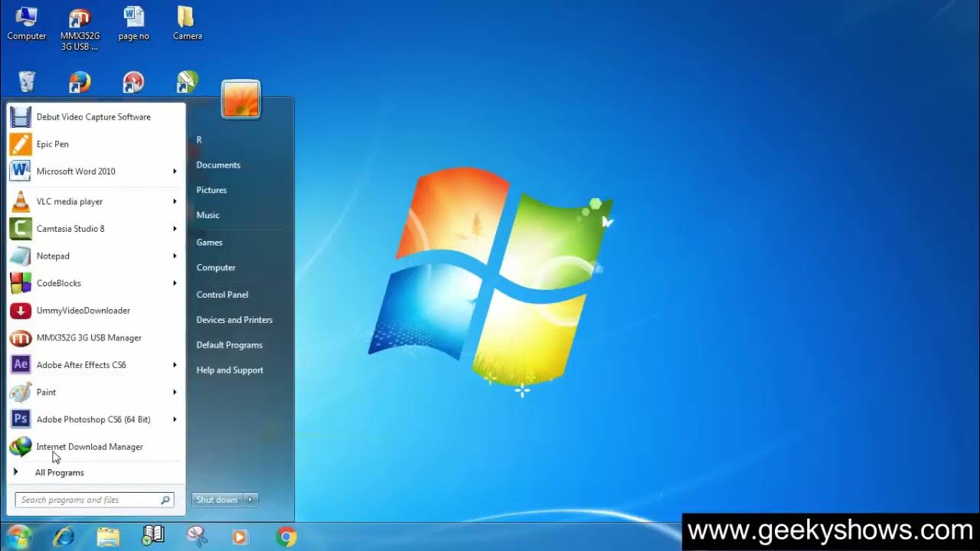The image size is (980, 551).
Task: Expand Adobe After Effects CS6 jump list arrow
Action: [x=175, y=365]
